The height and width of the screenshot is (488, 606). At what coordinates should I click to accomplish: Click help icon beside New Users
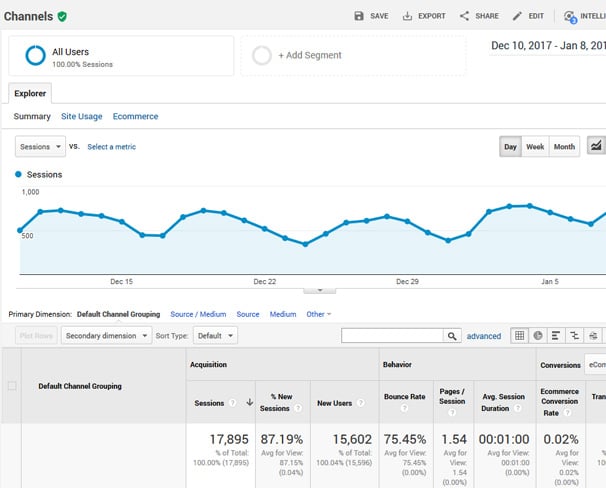[361, 403]
